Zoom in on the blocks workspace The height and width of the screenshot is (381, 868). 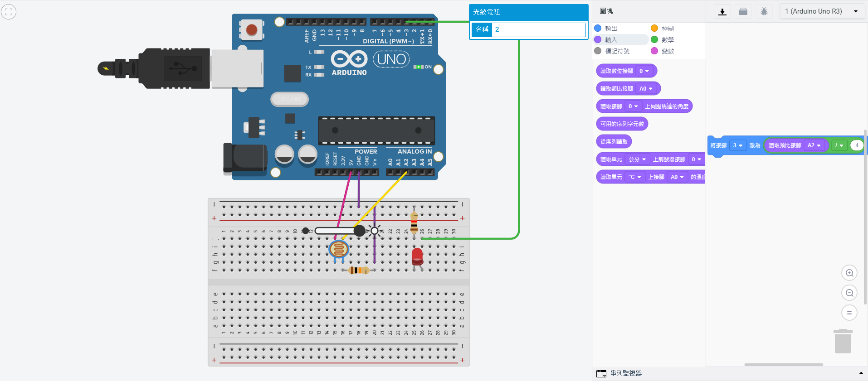pos(849,273)
